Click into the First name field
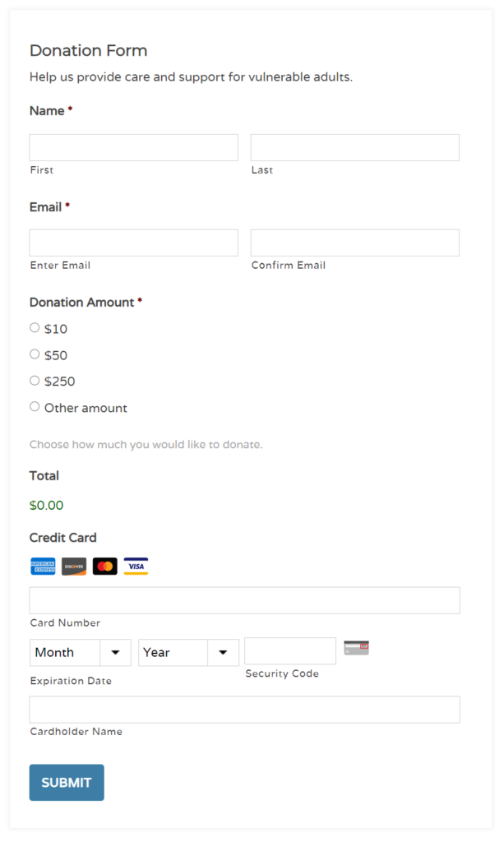This screenshot has width=504, height=842. [133, 147]
